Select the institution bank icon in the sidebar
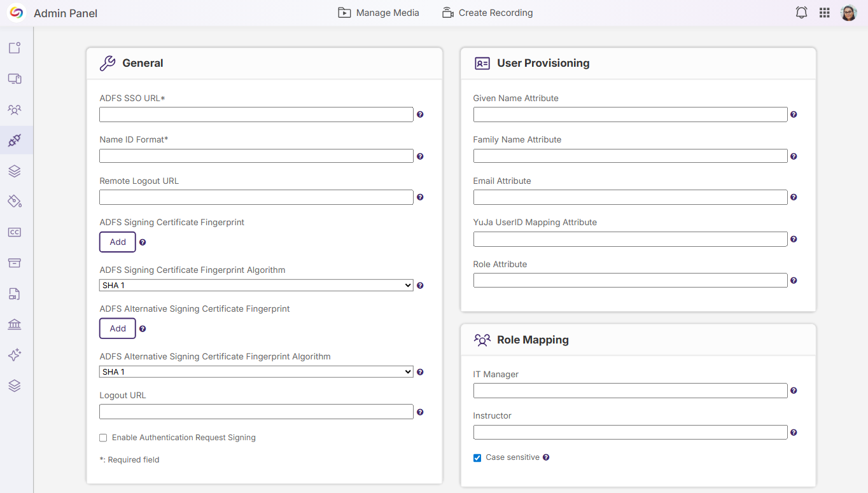868x493 pixels. coord(15,324)
